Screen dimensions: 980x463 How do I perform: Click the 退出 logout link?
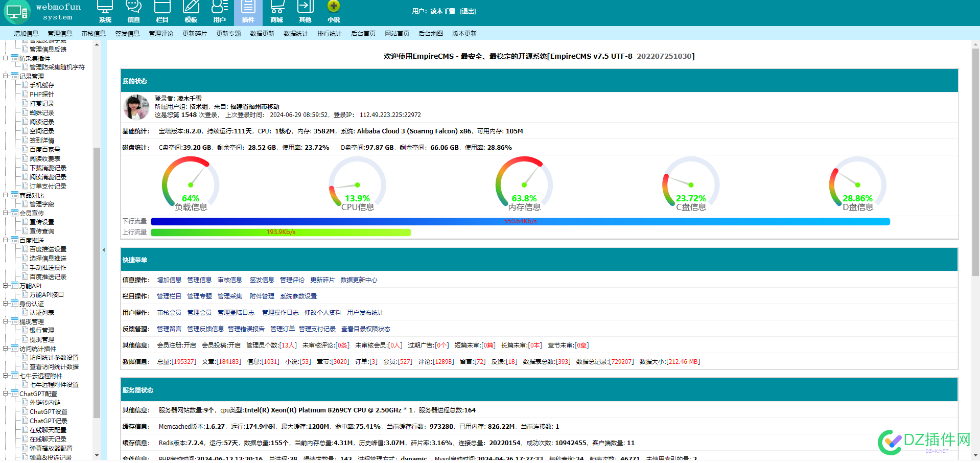tap(468, 11)
